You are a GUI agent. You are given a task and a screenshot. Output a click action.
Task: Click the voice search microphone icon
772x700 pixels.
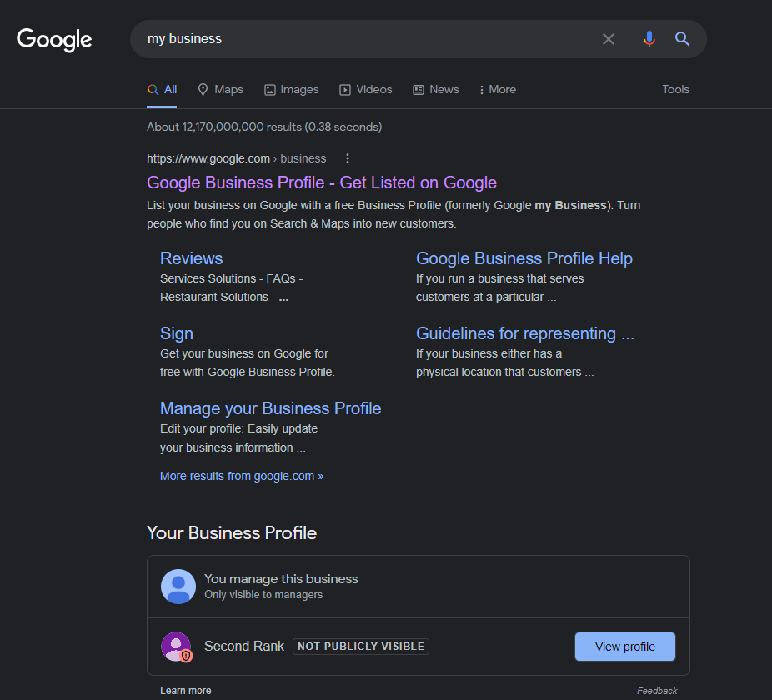[649, 38]
